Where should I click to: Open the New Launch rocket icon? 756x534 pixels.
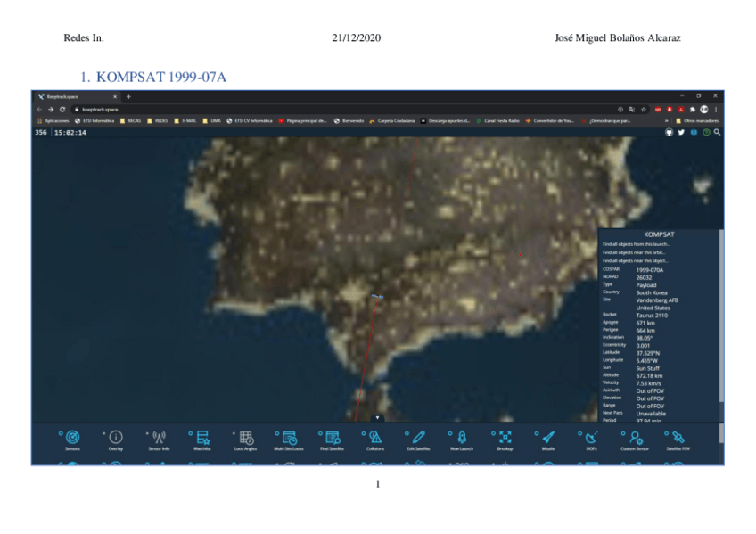(462, 436)
